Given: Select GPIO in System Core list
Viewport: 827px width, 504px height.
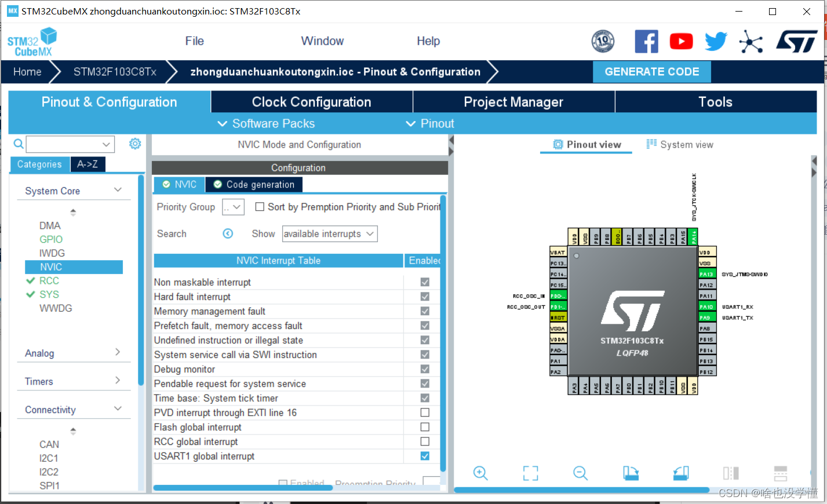Looking at the screenshot, I should (x=51, y=239).
